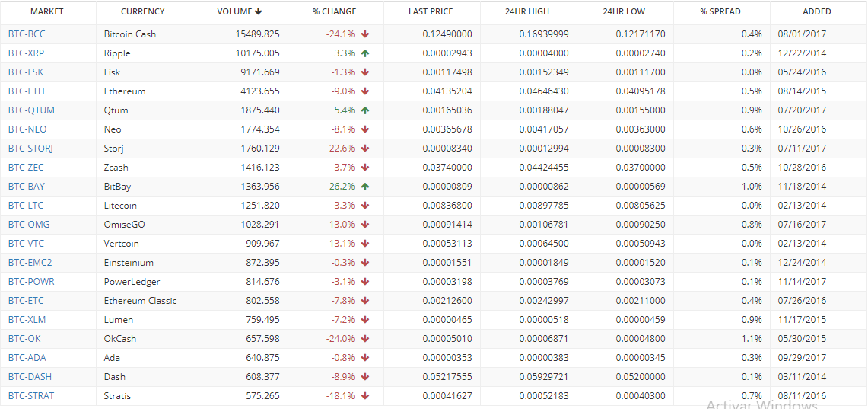Sort table by ADDED date header
Screen dimensions: 868x409
coord(817,11)
